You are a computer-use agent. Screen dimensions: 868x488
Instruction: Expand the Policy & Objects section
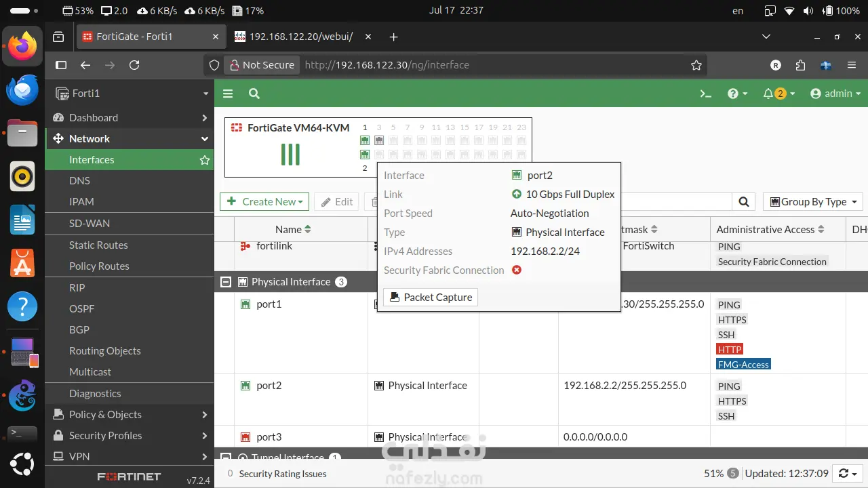130,415
